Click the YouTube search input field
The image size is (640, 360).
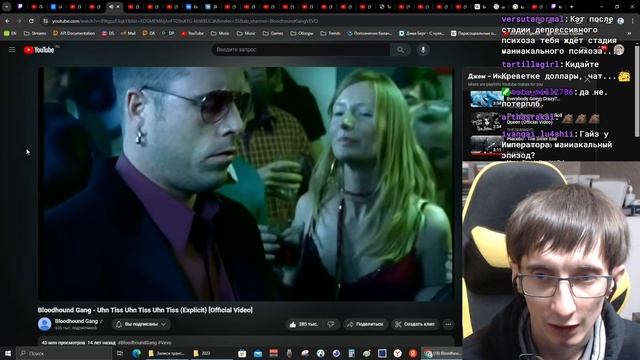[x=301, y=50]
